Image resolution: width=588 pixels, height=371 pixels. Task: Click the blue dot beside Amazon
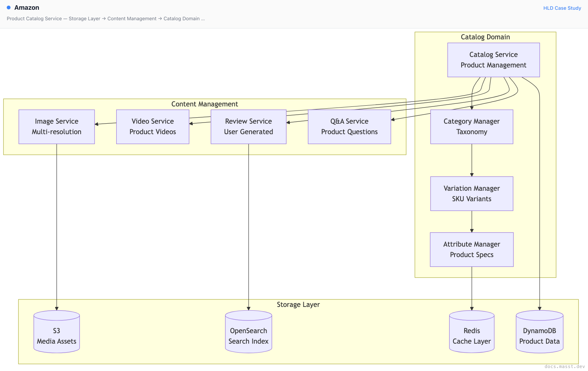tap(9, 7)
